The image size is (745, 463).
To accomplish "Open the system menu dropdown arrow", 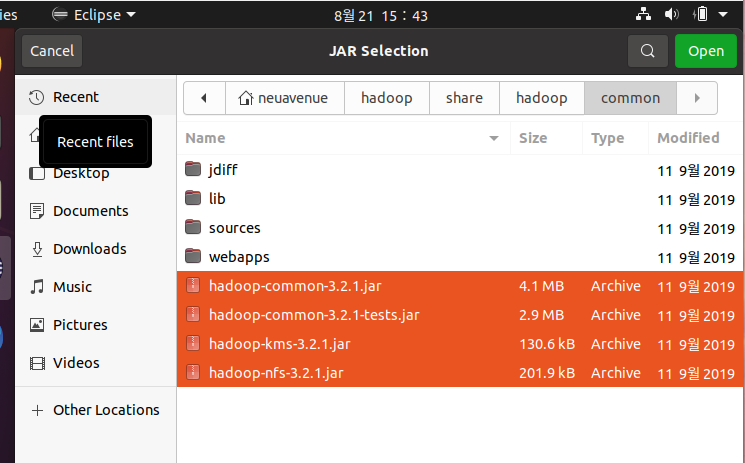I will click(723, 14).
